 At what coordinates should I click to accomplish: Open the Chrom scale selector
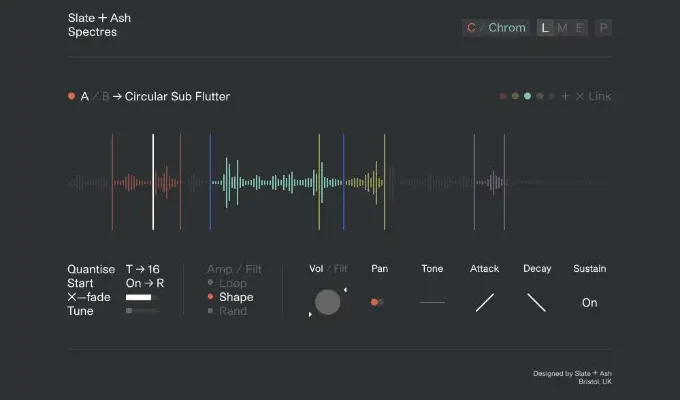(507, 28)
